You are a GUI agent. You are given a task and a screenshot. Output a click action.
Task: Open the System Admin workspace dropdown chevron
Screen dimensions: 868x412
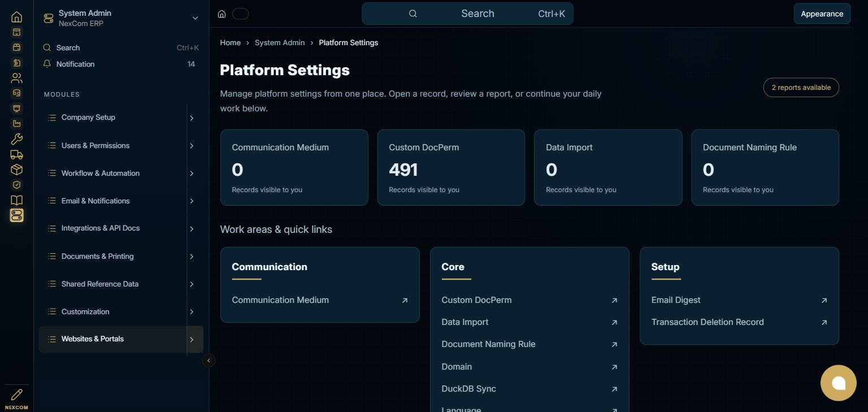(195, 18)
